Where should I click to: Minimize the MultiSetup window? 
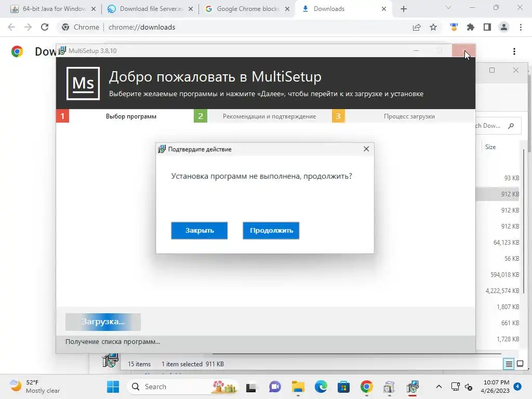point(416,50)
